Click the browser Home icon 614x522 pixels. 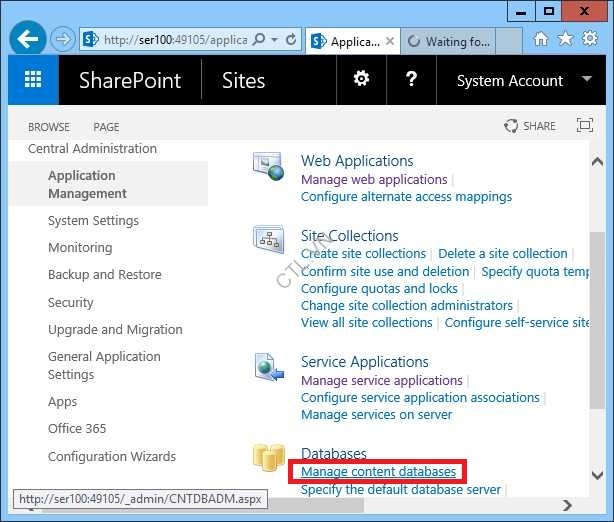pos(541,39)
